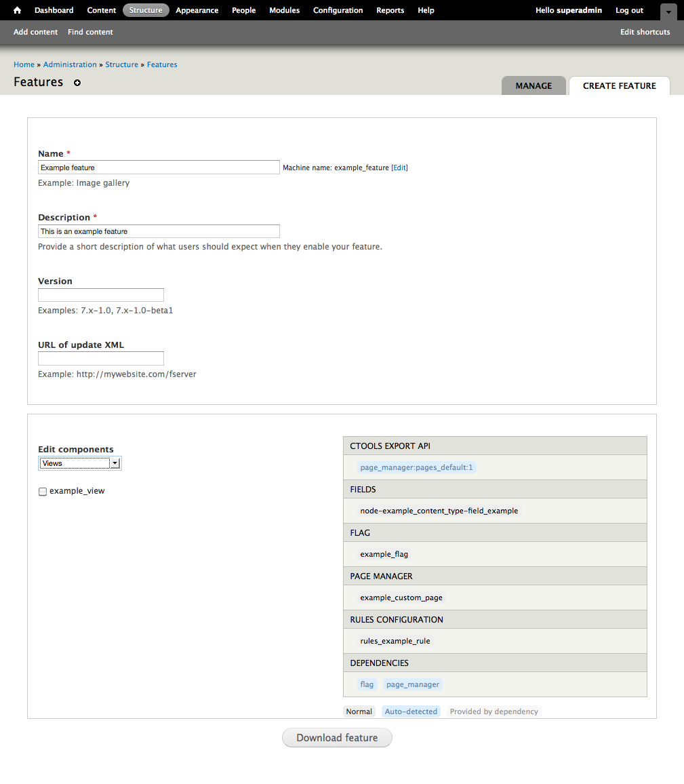
Task: Open the Configuration menu
Action: [x=338, y=10]
